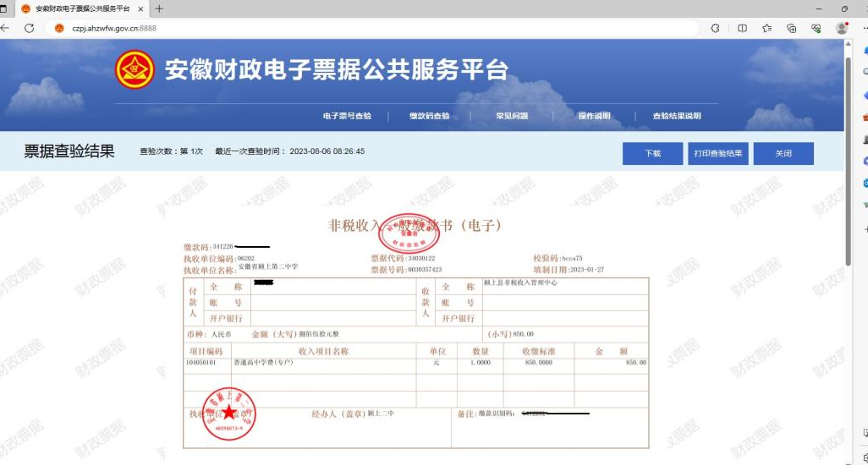Open the 常见问题 menu item

click(x=512, y=116)
